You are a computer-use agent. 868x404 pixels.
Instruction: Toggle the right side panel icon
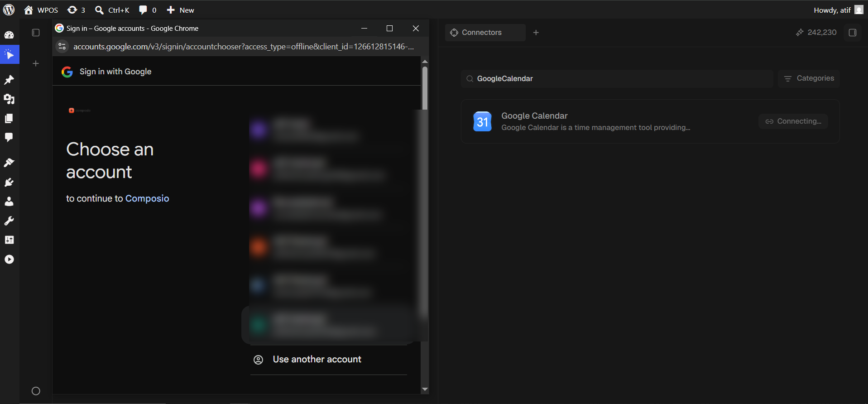pyautogui.click(x=853, y=33)
